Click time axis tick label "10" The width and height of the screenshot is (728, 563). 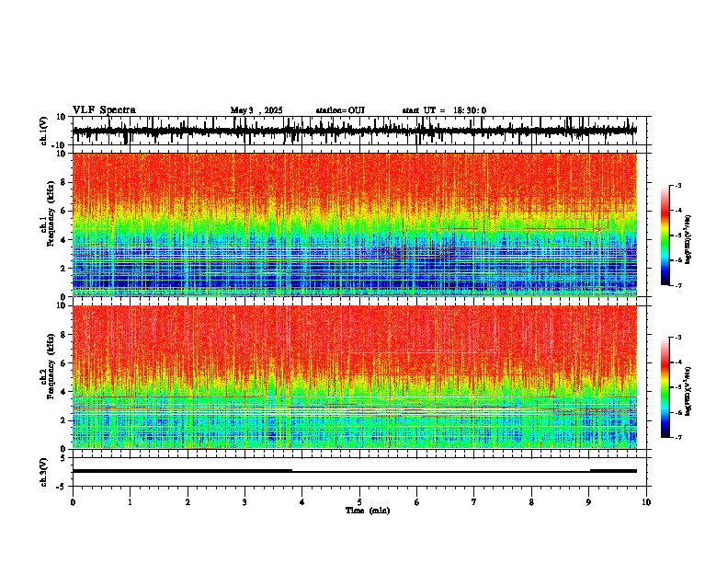[x=646, y=502]
